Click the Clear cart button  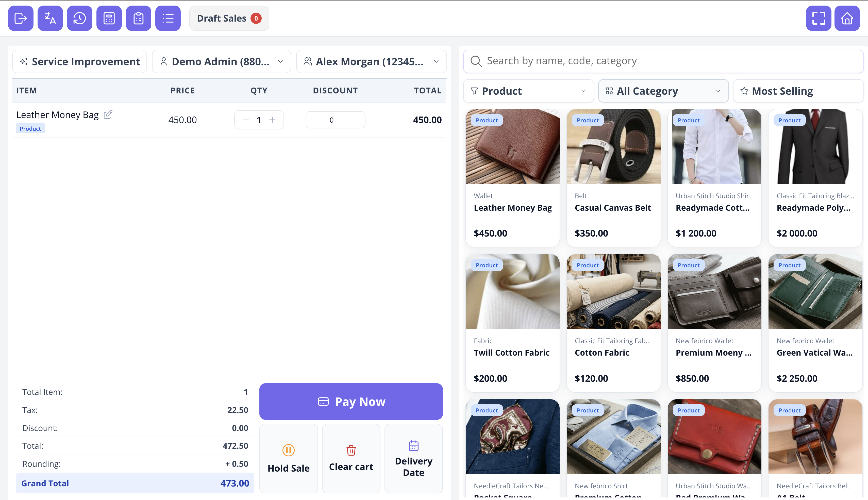coord(351,458)
